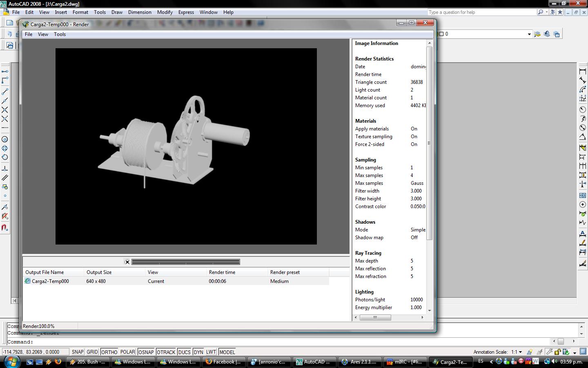Click the Make Object's Layer Current icon
The height and width of the screenshot is (368, 588).
pos(537,34)
